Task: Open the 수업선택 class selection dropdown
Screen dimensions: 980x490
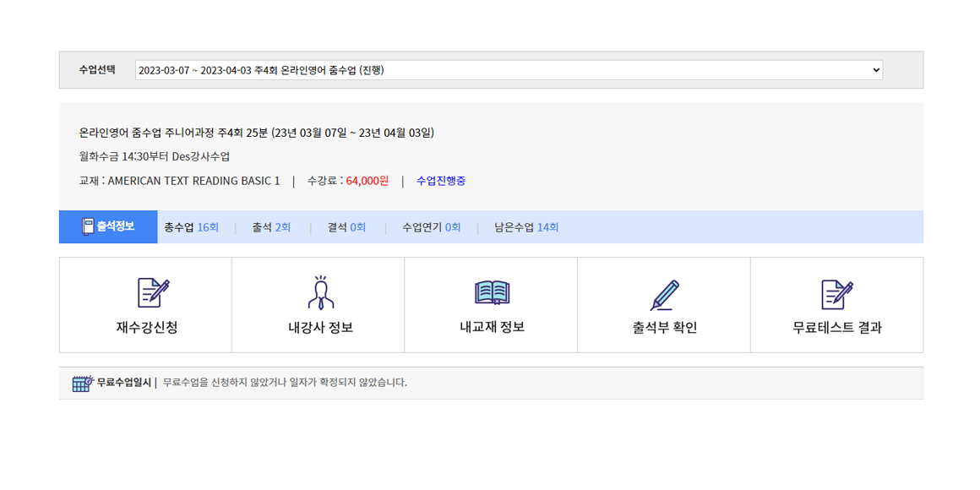Action: coord(509,70)
